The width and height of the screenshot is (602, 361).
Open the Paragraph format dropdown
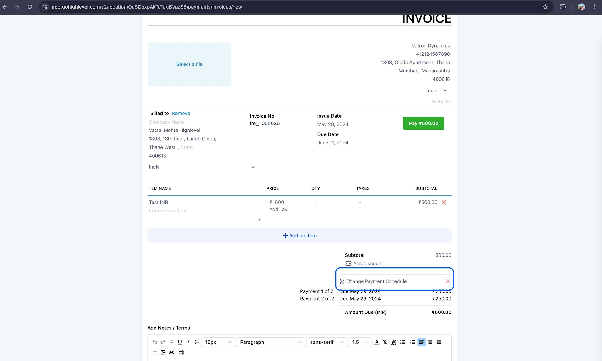pos(270,342)
